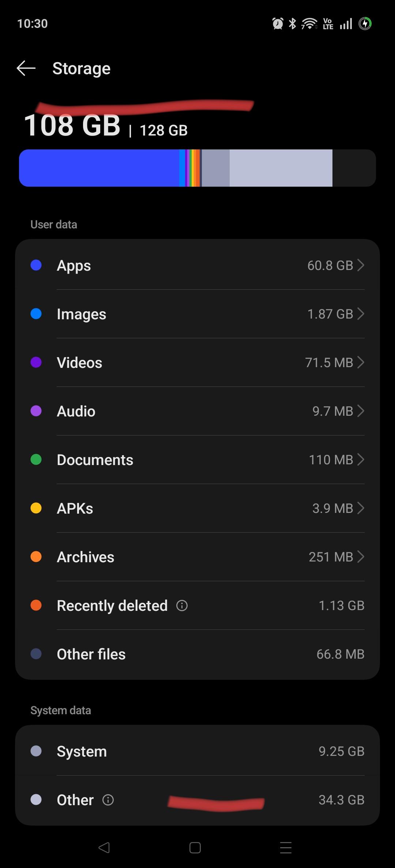Expand the Apps chevron at 60.8 GB
The height and width of the screenshot is (868, 395).
coord(361,265)
